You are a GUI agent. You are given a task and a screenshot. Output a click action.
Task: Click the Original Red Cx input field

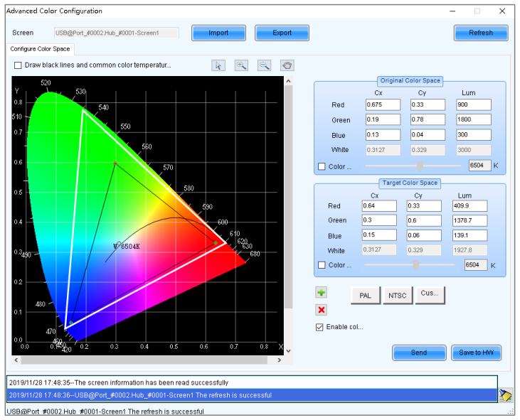(383, 104)
